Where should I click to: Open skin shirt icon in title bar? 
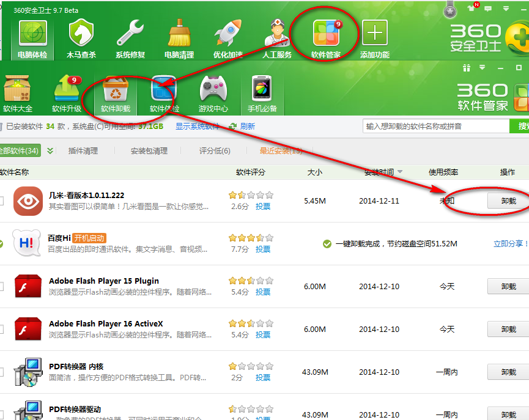pyautogui.click(x=472, y=8)
